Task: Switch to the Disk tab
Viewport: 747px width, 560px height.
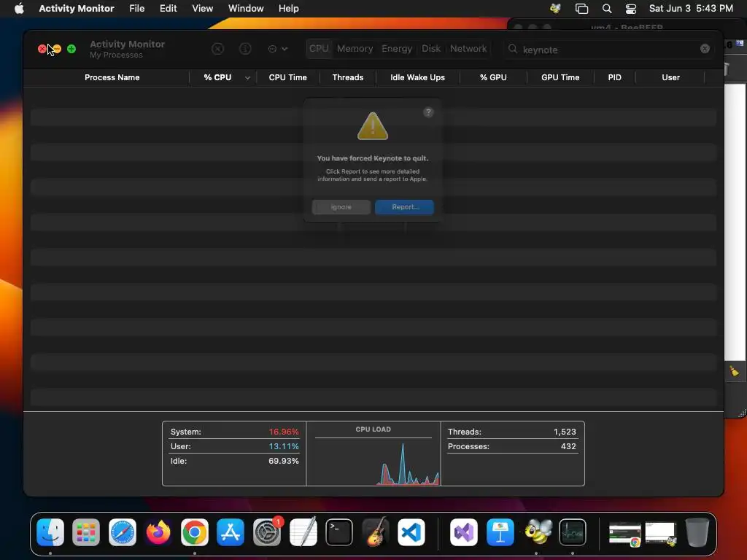Action: pos(431,49)
